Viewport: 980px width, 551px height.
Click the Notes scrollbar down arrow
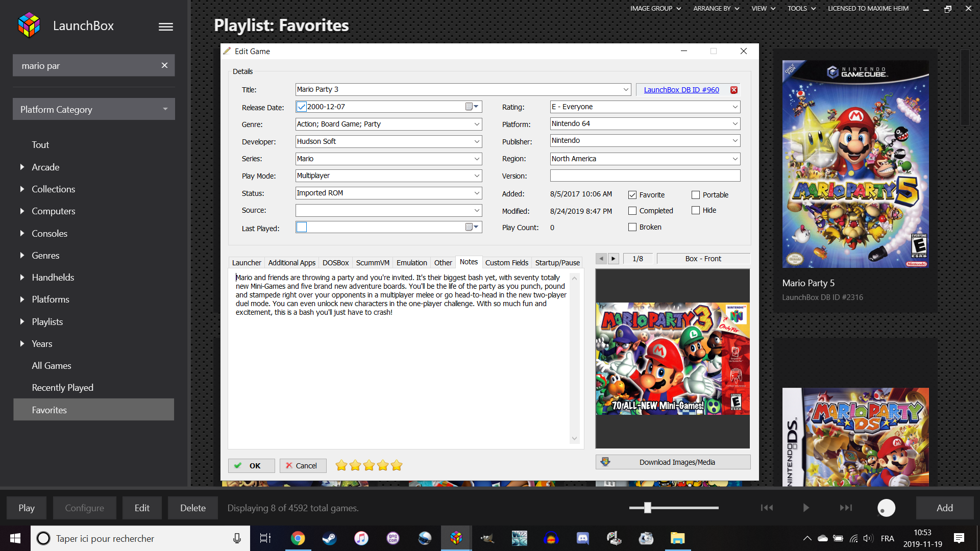pyautogui.click(x=574, y=439)
